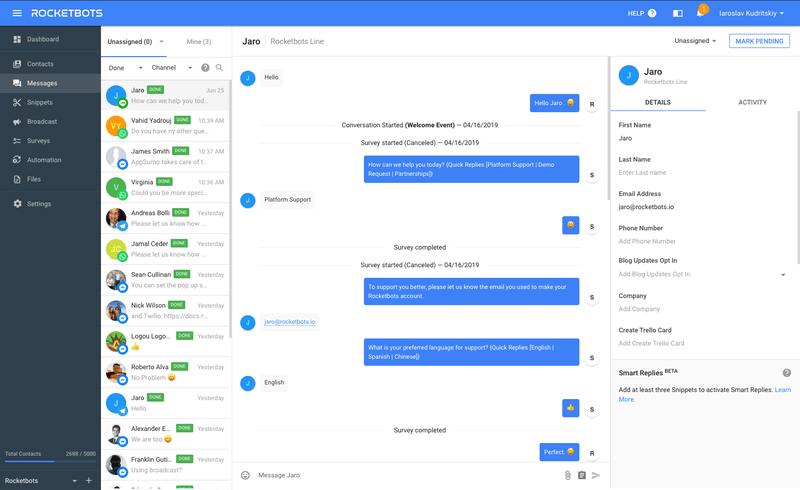800x490 pixels.
Task: Select the Unassigned (0) tab
Action: (130, 41)
